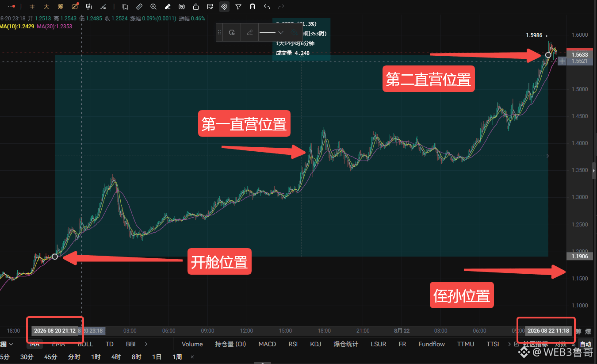Toggle the drawings lock icon
The height and width of the screenshot is (364, 597).
point(196,7)
